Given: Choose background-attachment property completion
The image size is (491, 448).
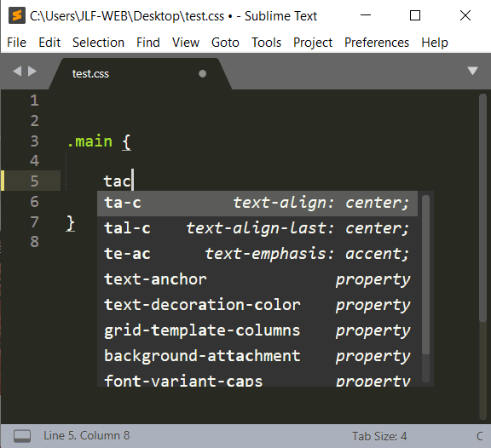Looking at the screenshot, I should (257, 357).
